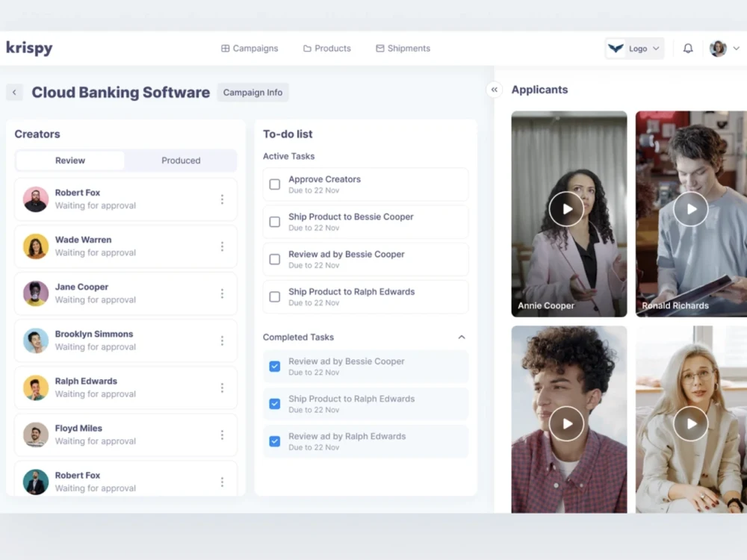Open notifications bell

click(x=688, y=48)
